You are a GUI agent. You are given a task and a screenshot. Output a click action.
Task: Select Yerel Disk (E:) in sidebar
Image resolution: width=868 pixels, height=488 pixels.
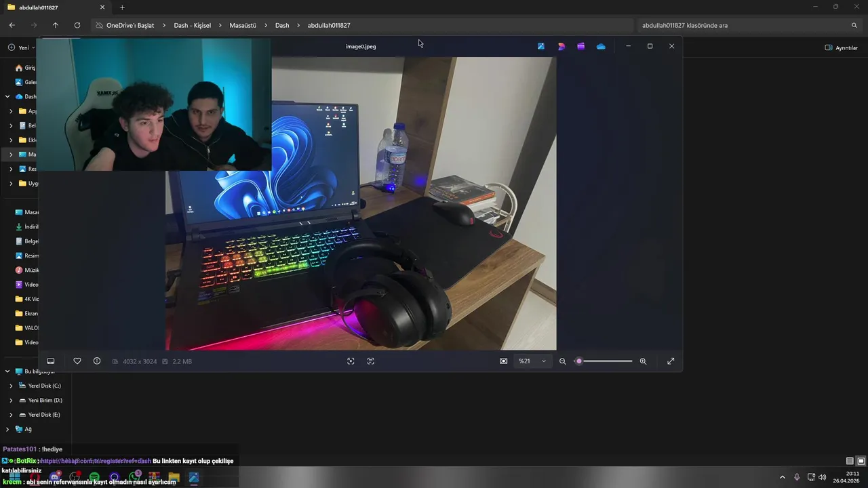coord(39,415)
